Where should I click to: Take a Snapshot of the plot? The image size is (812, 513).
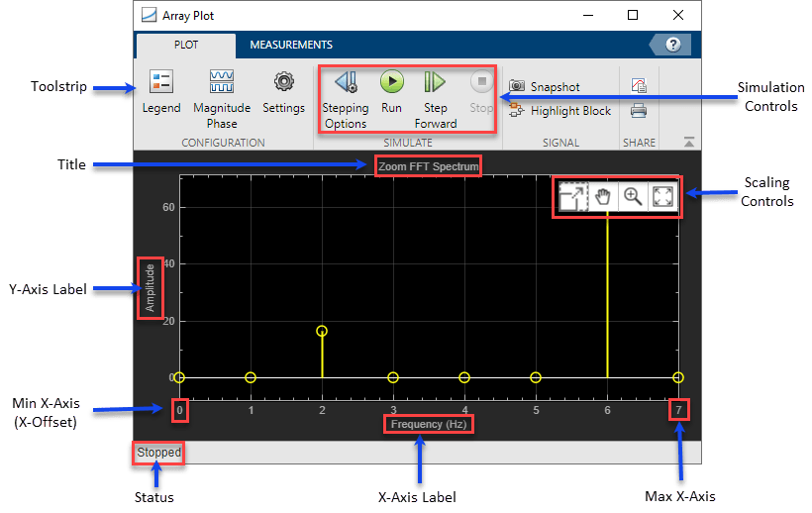pos(545,86)
